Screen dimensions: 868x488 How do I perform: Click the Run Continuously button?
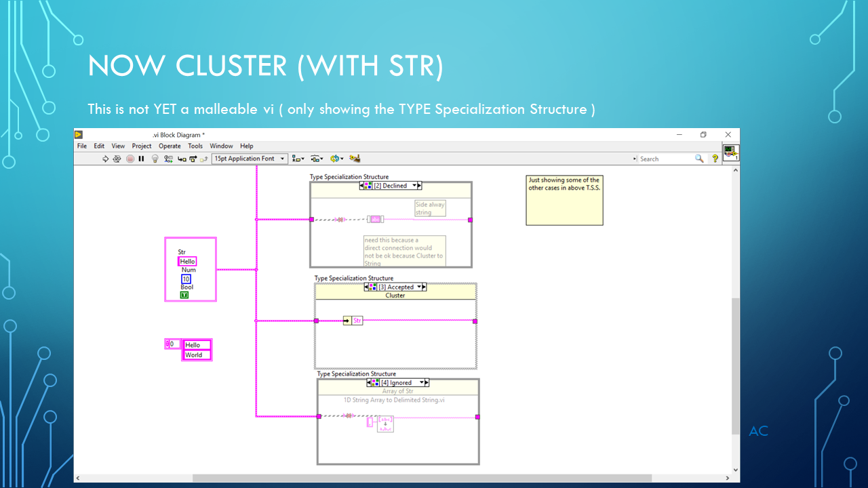117,159
